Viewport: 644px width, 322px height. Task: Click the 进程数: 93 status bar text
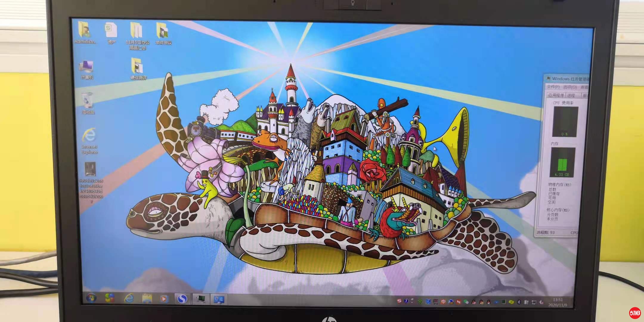click(x=546, y=232)
